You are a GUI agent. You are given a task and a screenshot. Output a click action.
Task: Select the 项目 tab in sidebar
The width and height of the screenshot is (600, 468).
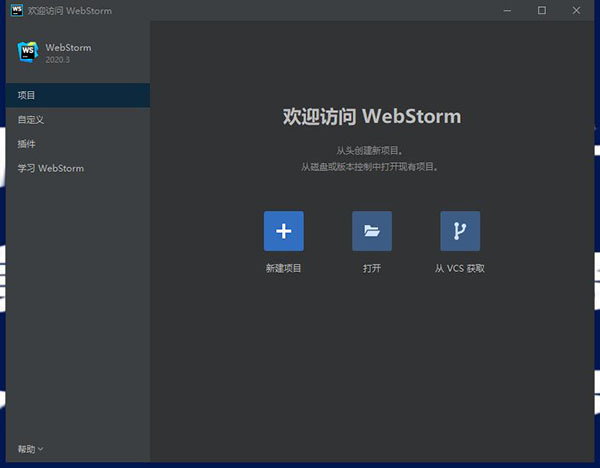(x=27, y=95)
